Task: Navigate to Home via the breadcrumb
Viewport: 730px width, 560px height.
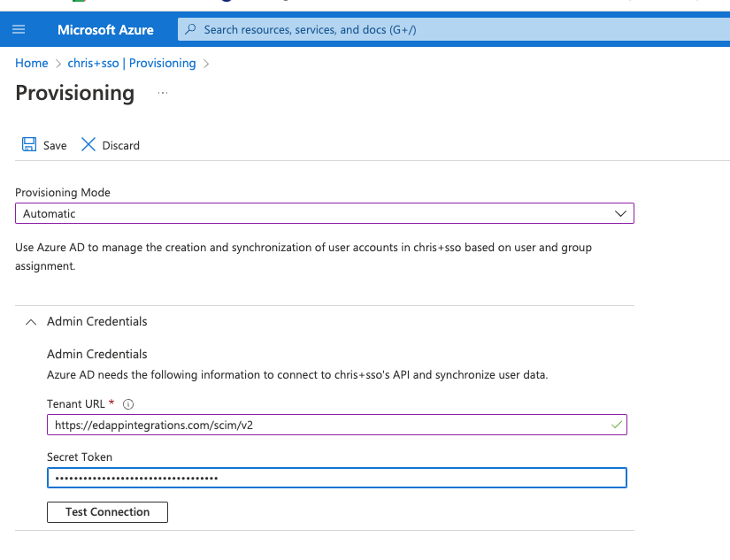Action: pyautogui.click(x=31, y=63)
